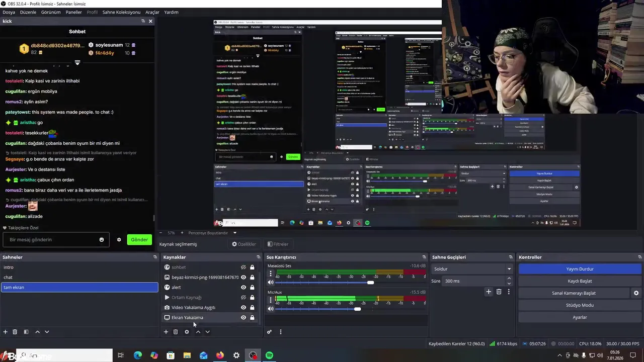Hide the Ekran Yakalama source
The height and width of the screenshot is (362, 644).
244,317
